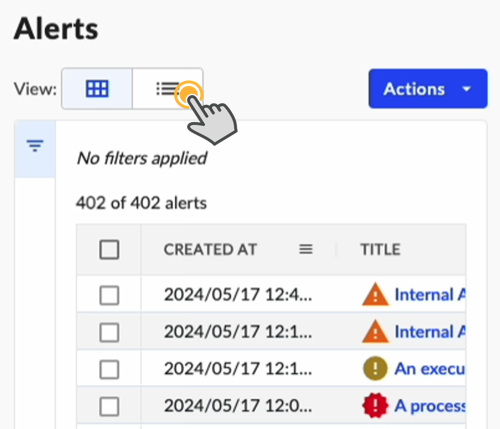This screenshot has width=500, height=429.
Task: Click the Actions dropdown caret arrow
Action: (x=467, y=89)
